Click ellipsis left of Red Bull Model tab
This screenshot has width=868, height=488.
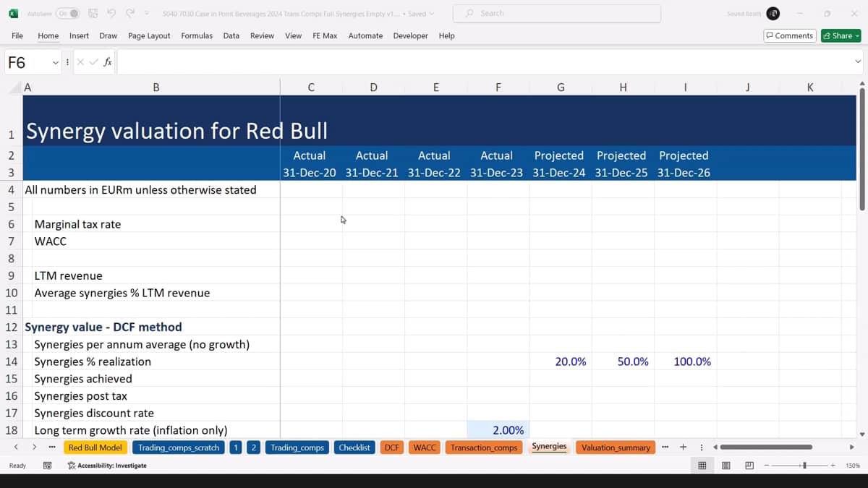pyautogui.click(x=51, y=448)
